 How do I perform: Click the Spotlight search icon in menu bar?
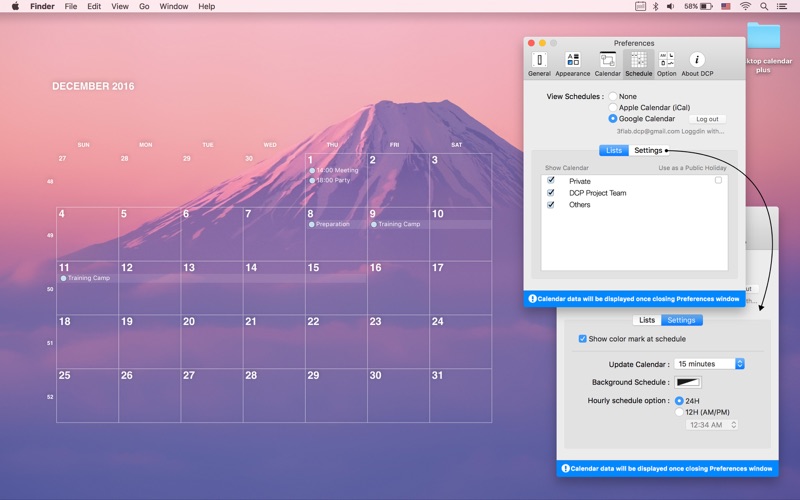(764, 6)
